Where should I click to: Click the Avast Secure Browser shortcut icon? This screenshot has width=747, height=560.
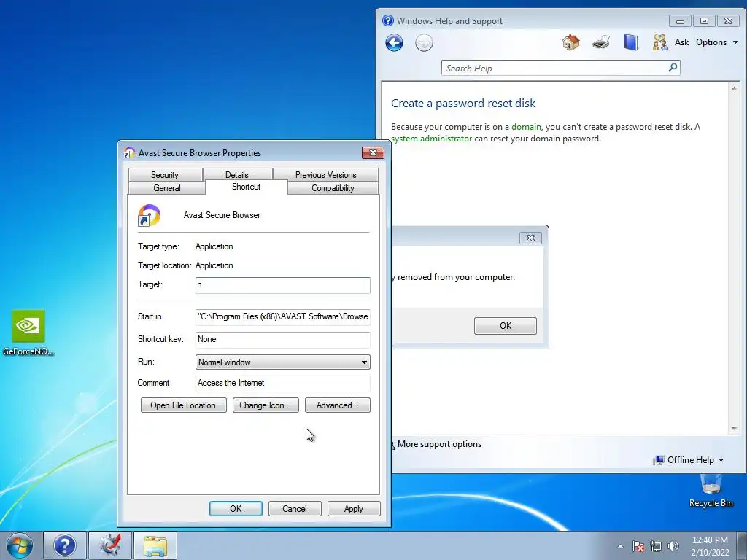(x=149, y=215)
